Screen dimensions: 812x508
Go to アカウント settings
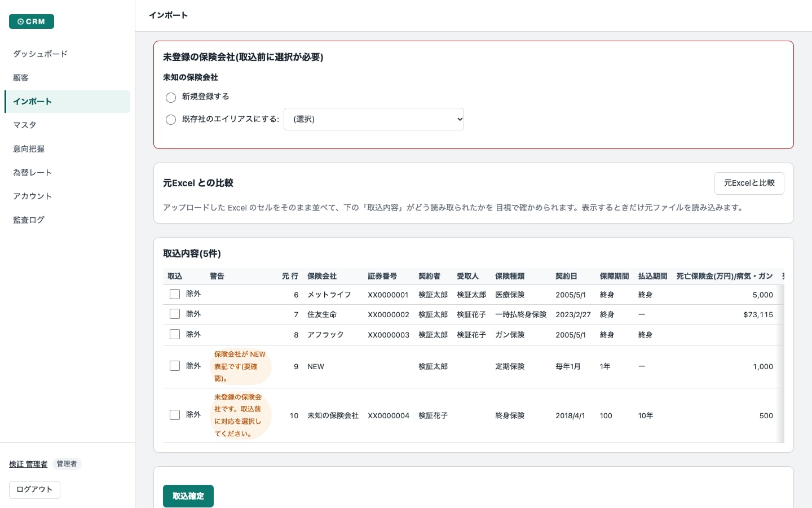click(67, 196)
